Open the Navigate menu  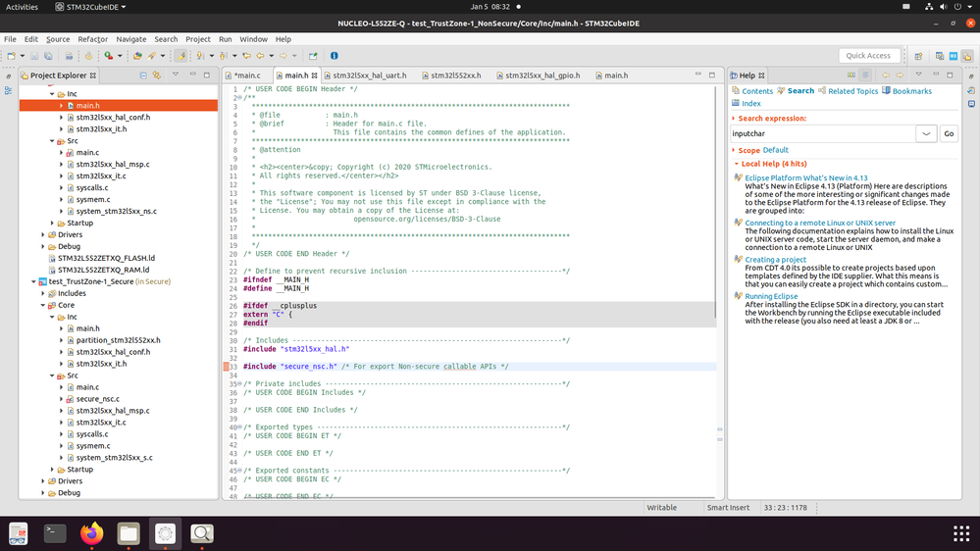click(131, 39)
